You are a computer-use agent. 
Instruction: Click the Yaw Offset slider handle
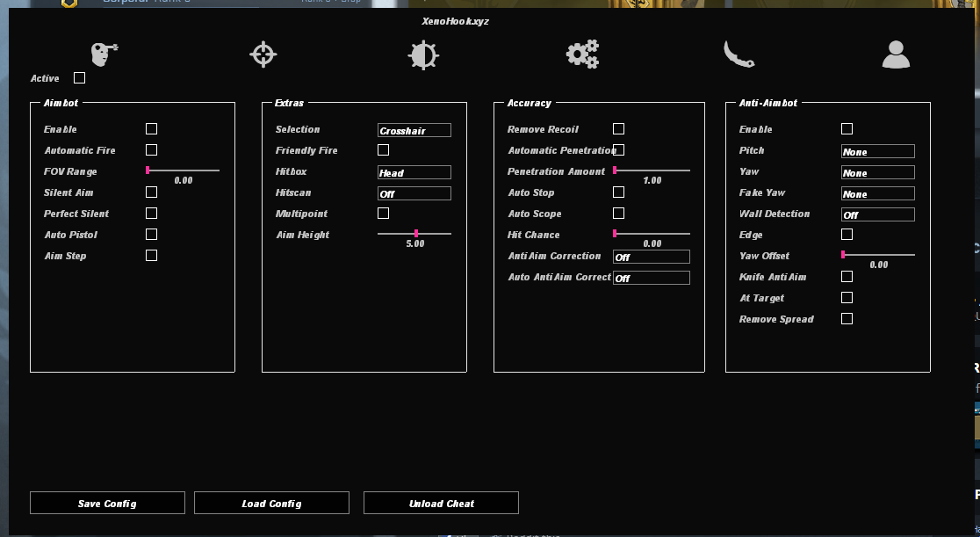[x=843, y=255]
